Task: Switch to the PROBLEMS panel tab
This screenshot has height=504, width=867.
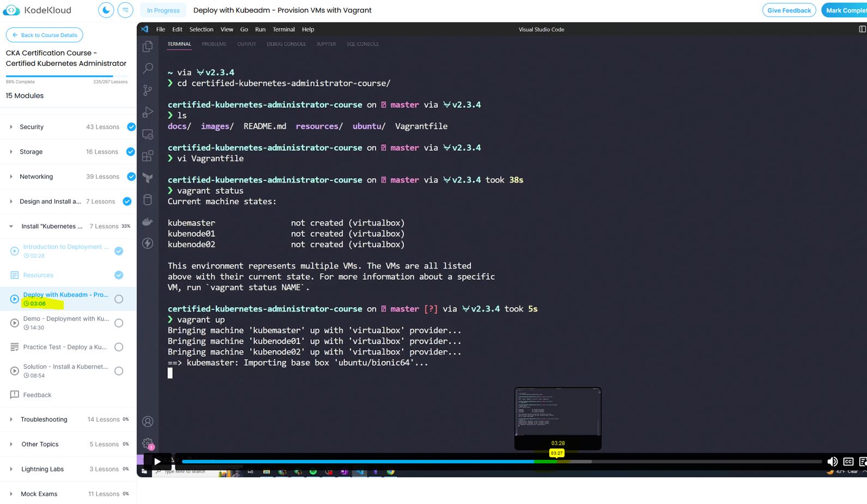Action: click(x=214, y=44)
